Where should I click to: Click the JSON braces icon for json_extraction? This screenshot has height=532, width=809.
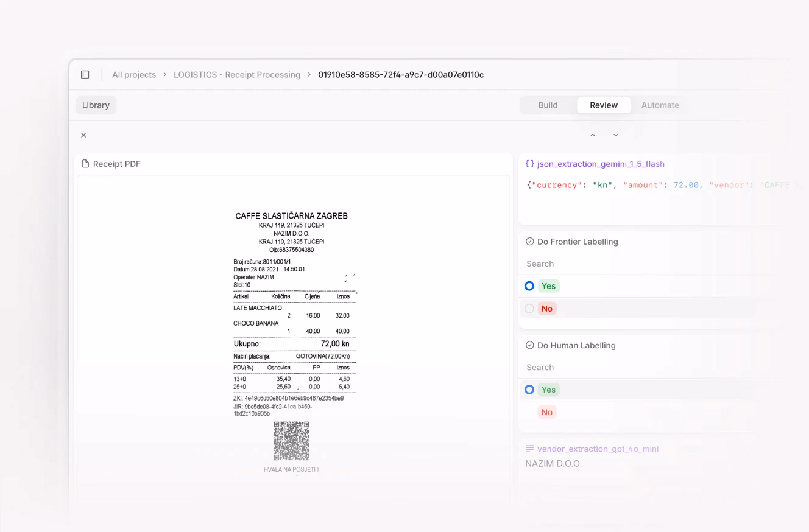click(x=530, y=164)
